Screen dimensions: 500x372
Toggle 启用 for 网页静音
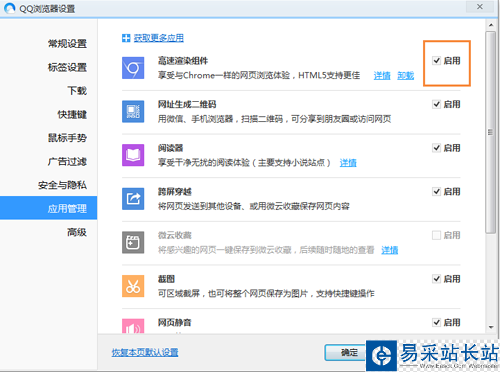coord(436,323)
